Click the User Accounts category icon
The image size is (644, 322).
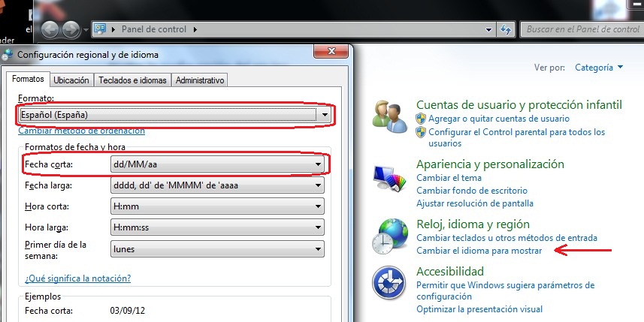point(390,115)
